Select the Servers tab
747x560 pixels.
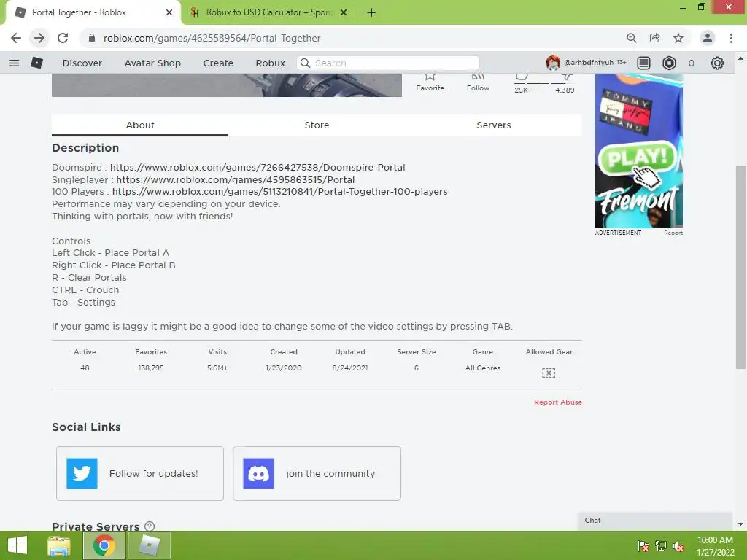[494, 125]
